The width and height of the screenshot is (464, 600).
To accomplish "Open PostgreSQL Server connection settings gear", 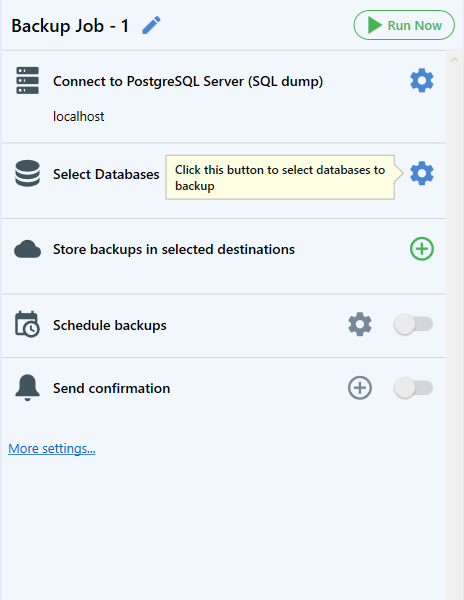I will click(422, 80).
